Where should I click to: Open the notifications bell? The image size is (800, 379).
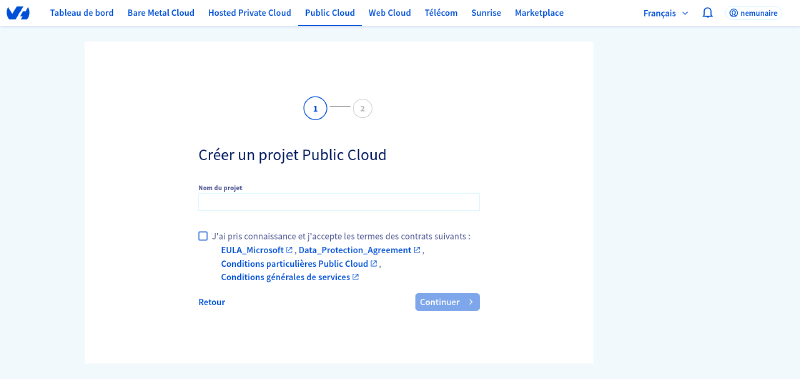707,13
